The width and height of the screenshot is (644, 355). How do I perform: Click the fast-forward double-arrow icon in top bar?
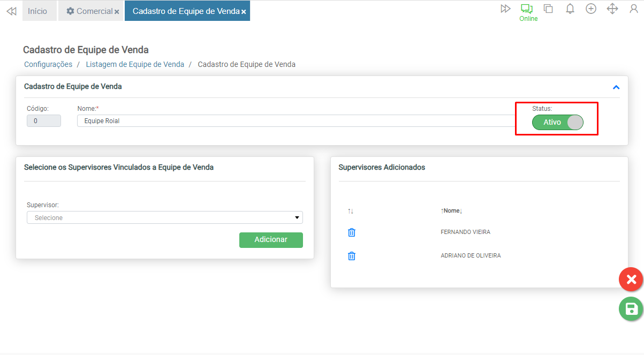[x=505, y=9]
